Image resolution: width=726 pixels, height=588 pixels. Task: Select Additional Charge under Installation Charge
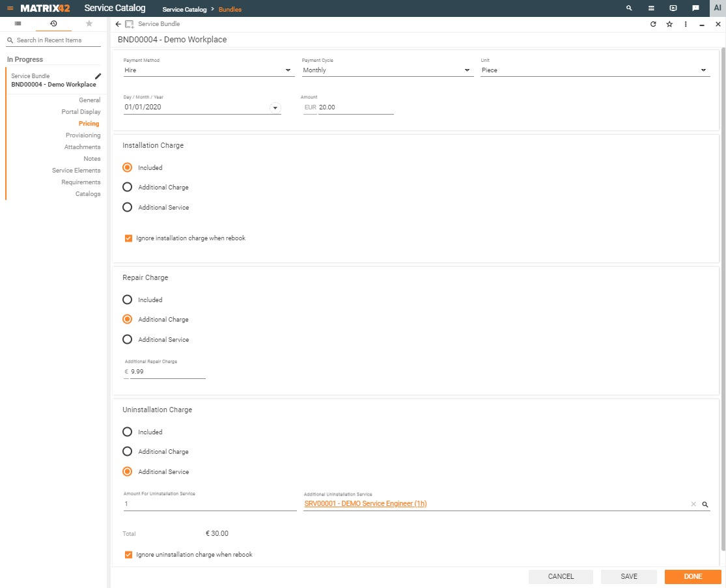(128, 188)
